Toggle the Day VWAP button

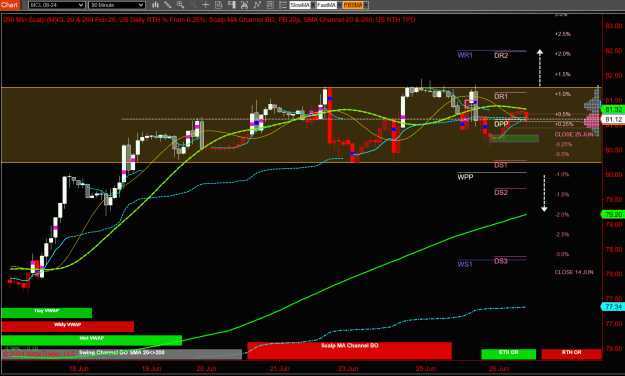(x=47, y=313)
